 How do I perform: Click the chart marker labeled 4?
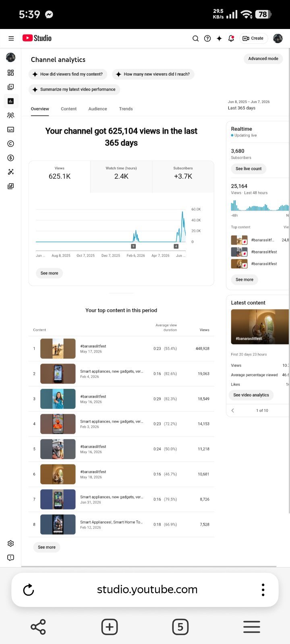[x=176, y=246]
